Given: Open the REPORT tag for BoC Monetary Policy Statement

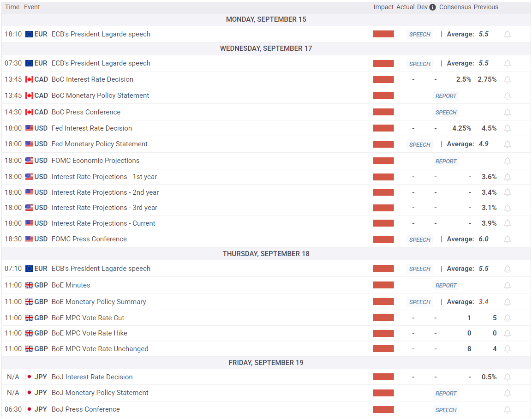Looking at the screenshot, I should (x=446, y=96).
